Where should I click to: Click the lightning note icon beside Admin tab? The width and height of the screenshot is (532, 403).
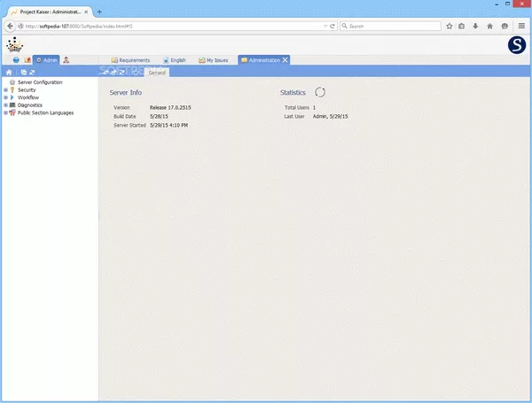[x=27, y=60]
